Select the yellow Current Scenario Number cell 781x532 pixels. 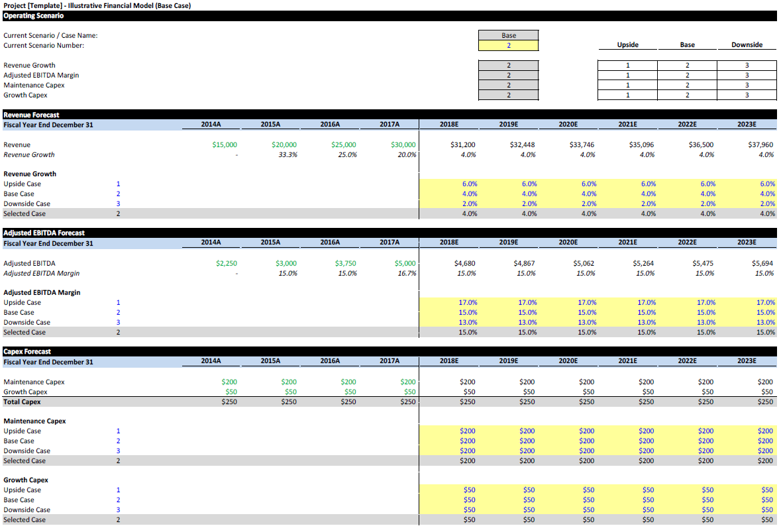(508, 45)
